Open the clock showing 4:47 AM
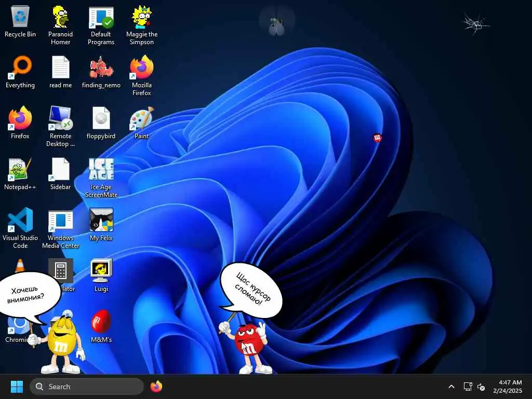This screenshot has width=532, height=399. point(507,387)
